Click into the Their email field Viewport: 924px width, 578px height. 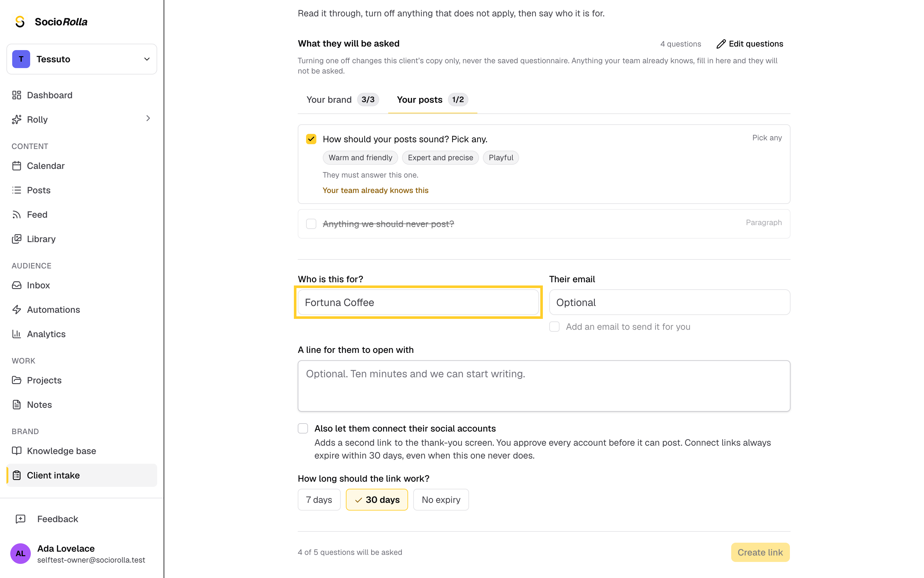click(x=669, y=302)
